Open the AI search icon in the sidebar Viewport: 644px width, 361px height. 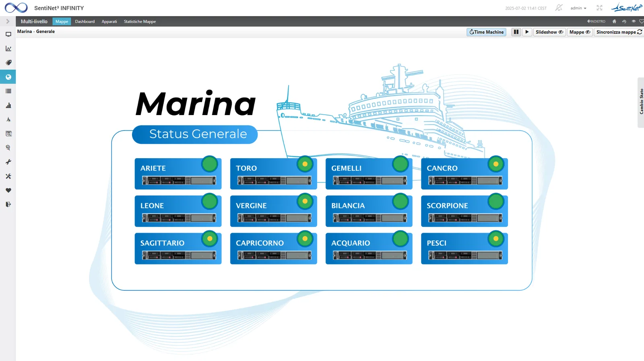pos(8,148)
